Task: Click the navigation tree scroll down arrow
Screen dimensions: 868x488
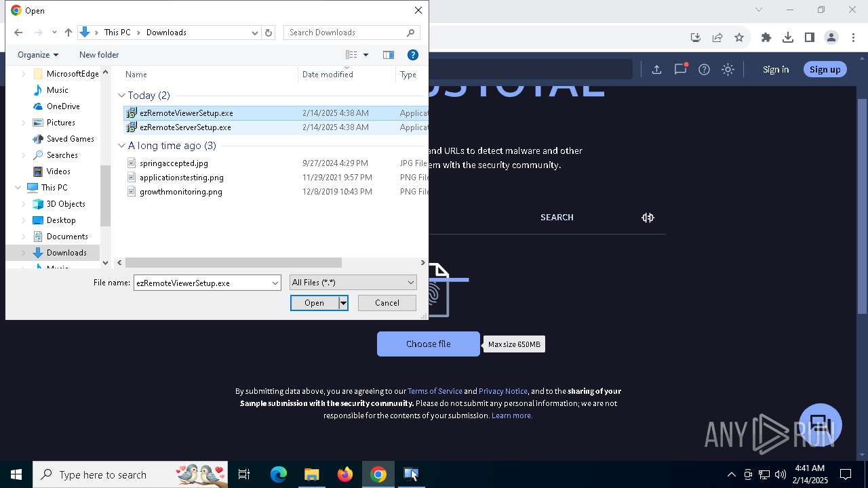Action: pos(105,263)
